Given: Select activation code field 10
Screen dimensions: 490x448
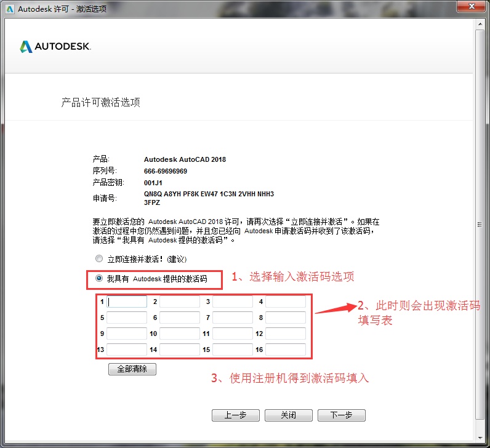Looking at the screenshot, I should coord(180,334).
